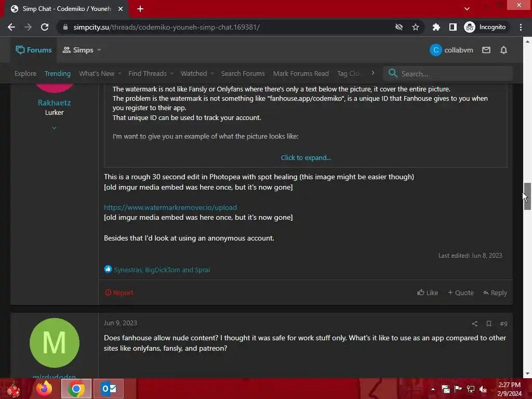Screen dimensions: 532x399
Task: Open a new browser tab
Action: click(140, 9)
